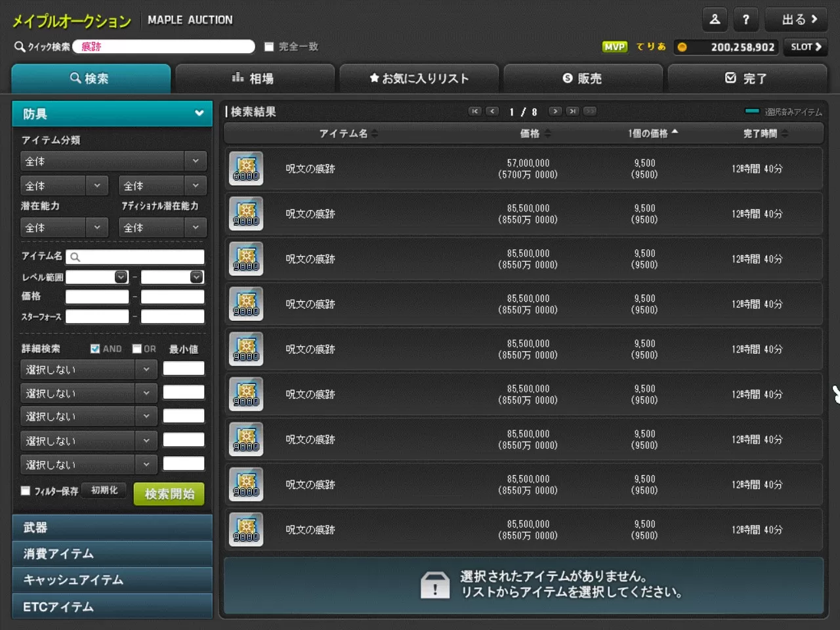
Task: Focus the クイック検索 quick search field
Action: coord(164,47)
